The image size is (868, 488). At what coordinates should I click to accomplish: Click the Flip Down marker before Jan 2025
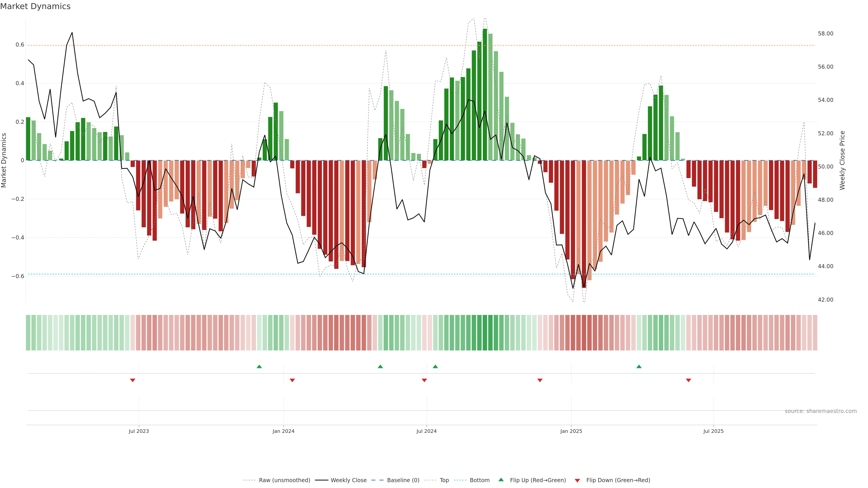(540, 380)
